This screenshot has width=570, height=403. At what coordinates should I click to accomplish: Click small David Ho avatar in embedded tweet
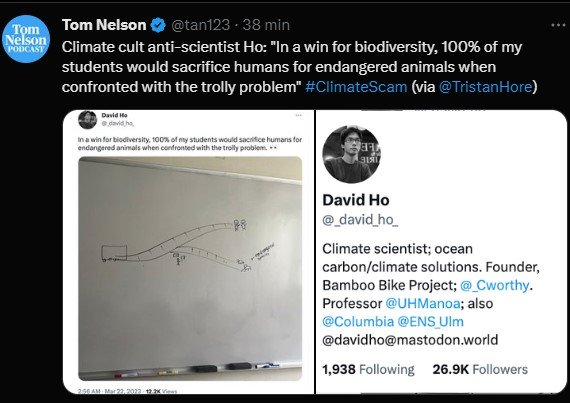[x=88, y=120]
